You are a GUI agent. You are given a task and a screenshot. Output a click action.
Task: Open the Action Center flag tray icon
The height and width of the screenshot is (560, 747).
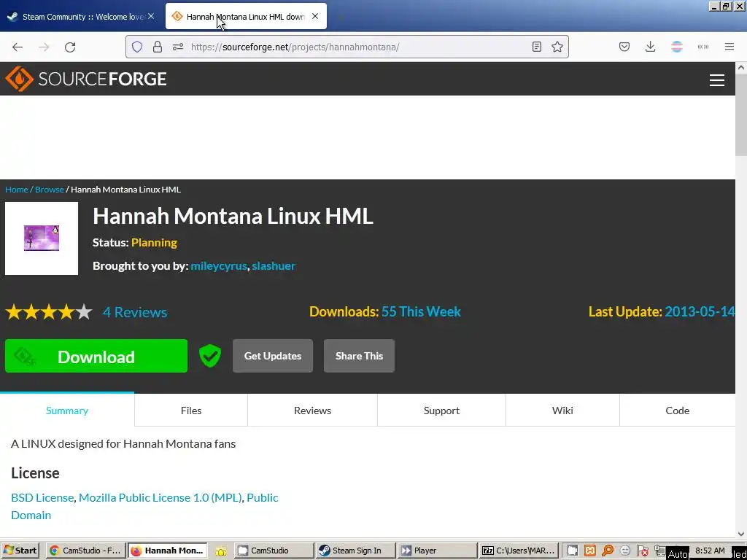643,551
